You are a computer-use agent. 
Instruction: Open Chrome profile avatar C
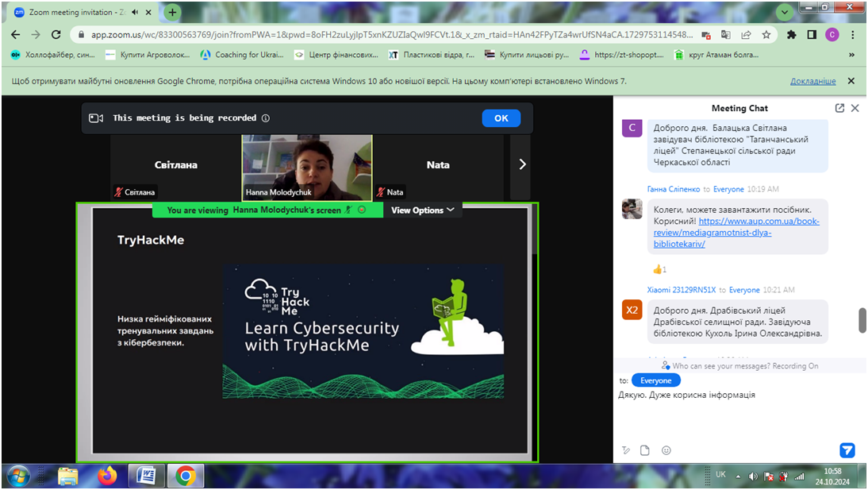coord(832,34)
